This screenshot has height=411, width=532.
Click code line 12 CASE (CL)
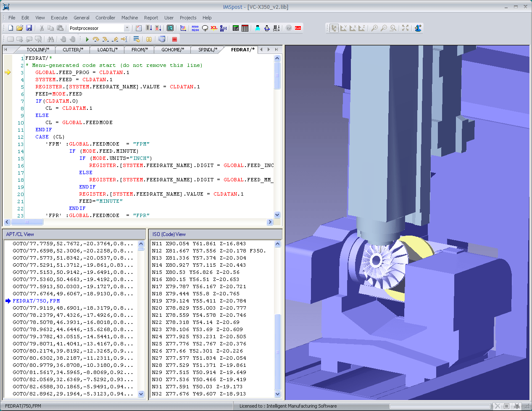click(50, 137)
